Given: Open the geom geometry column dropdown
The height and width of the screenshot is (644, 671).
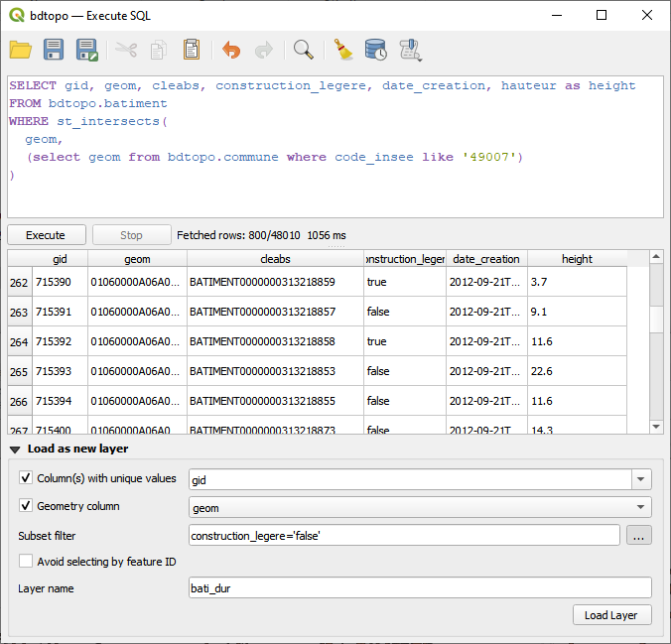Looking at the screenshot, I should tap(641, 507).
